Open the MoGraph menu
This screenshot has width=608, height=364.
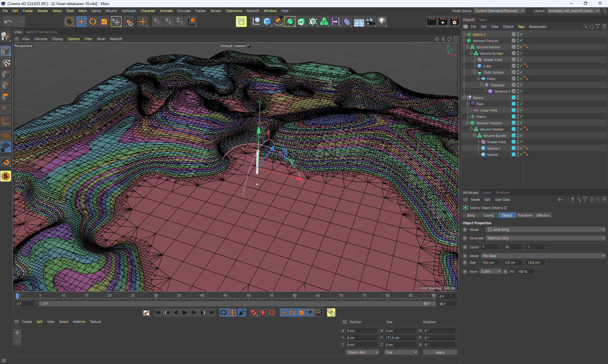coord(129,11)
